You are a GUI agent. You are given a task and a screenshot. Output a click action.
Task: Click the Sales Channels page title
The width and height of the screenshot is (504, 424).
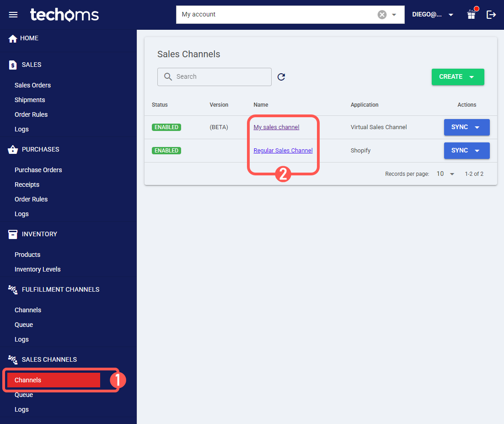coord(189,54)
